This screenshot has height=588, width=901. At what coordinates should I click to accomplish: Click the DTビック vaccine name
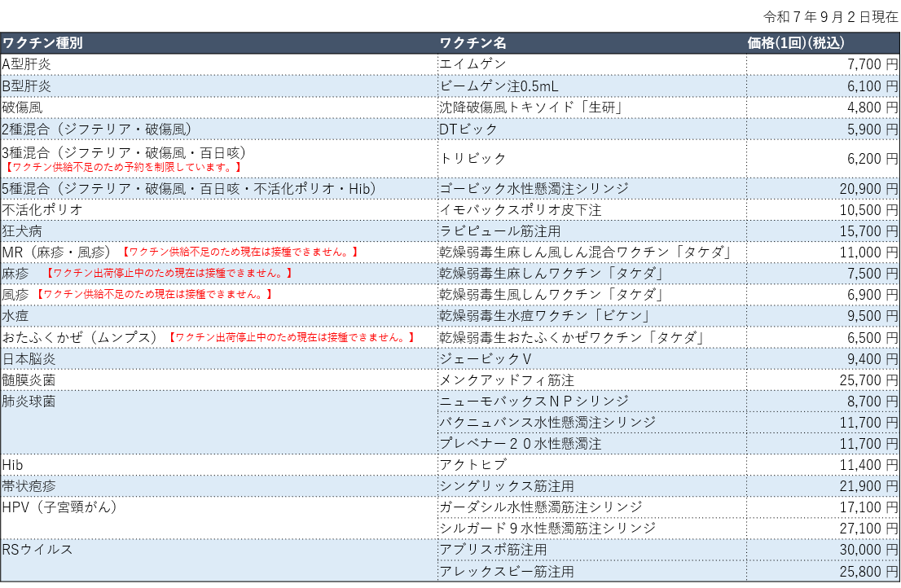[468, 129]
